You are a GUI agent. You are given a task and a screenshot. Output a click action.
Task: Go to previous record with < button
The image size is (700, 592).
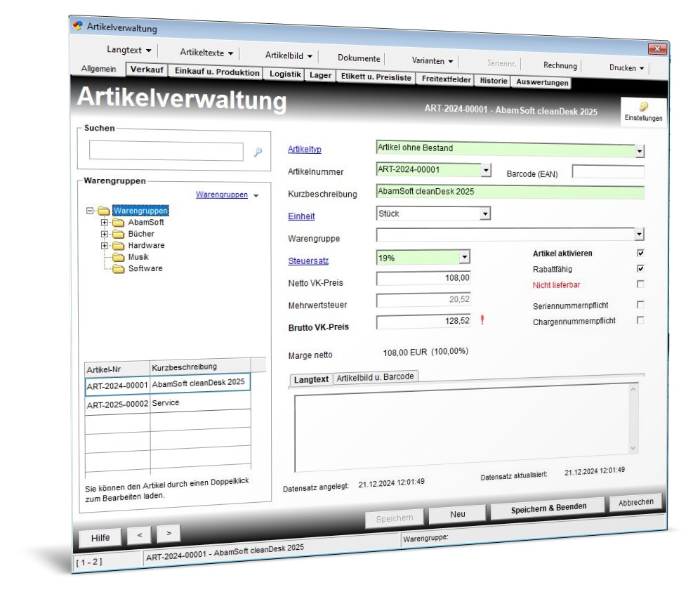139,535
